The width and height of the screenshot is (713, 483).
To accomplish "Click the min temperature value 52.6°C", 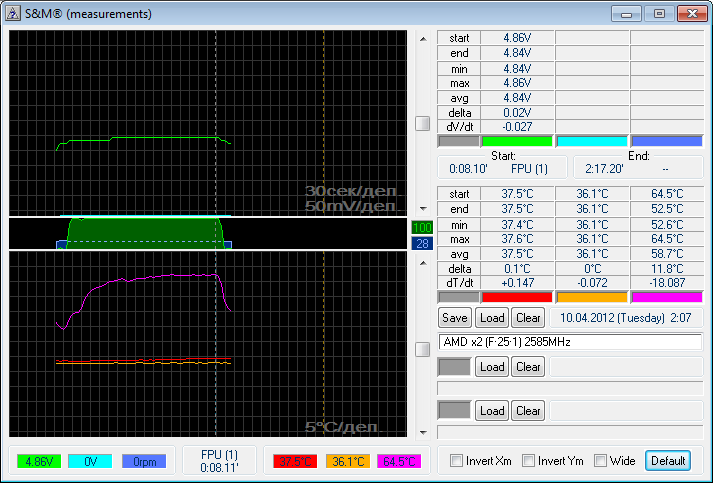I will click(x=667, y=224).
